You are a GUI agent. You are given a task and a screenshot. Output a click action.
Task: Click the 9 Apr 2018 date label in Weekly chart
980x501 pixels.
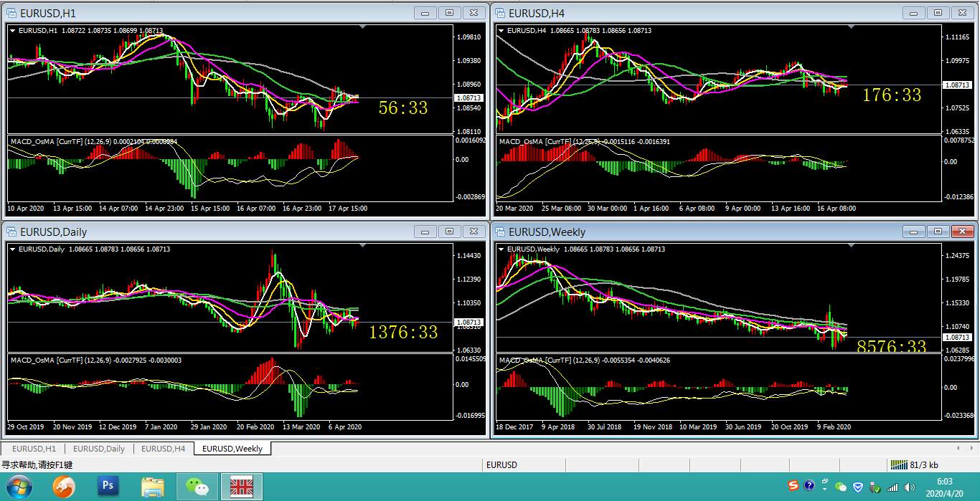coord(558,426)
